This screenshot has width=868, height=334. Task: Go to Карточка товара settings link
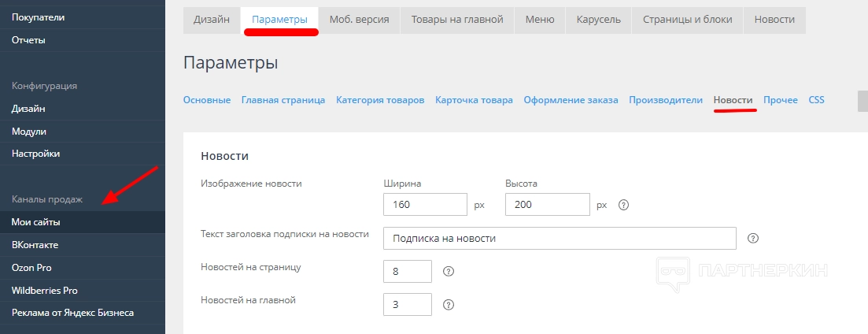tap(474, 100)
